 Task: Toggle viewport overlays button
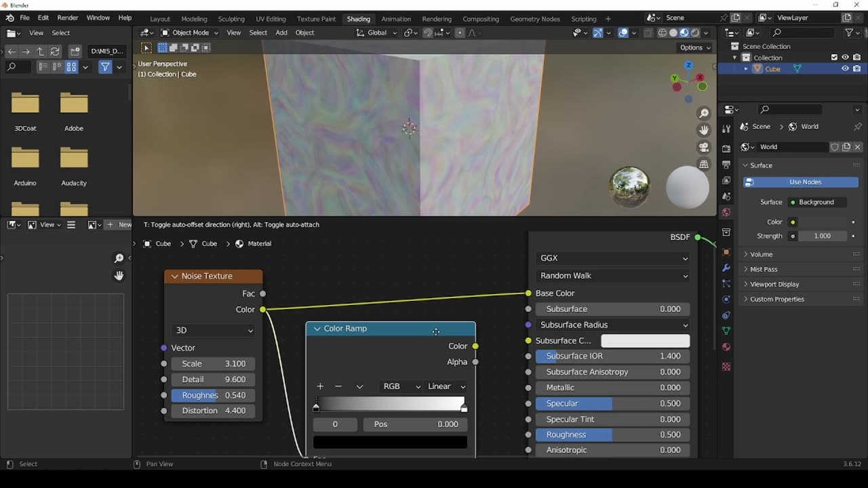pos(623,33)
